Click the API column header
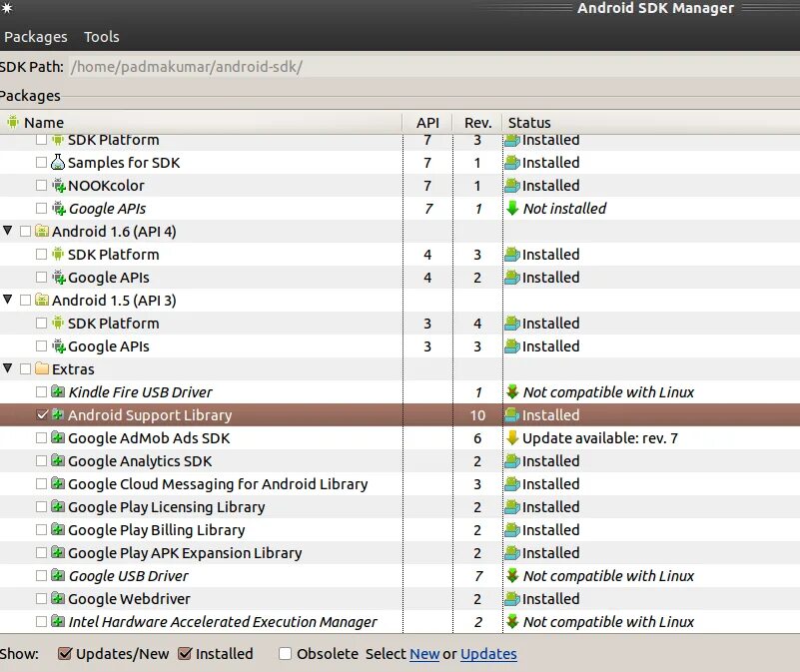This screenshot has height=672, width=800. coord(427,123)
